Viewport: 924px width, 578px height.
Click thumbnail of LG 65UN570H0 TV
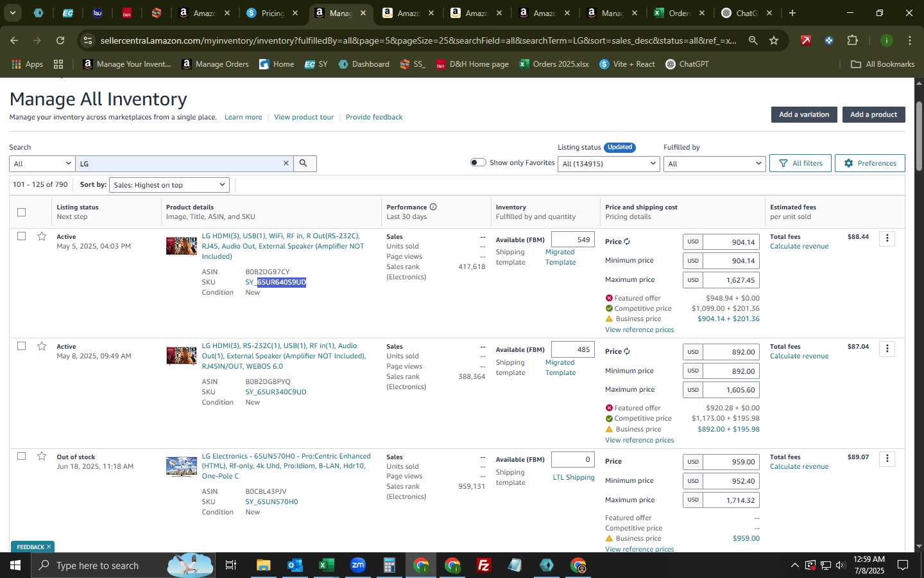pyautogui.click(x=182, y=466)
